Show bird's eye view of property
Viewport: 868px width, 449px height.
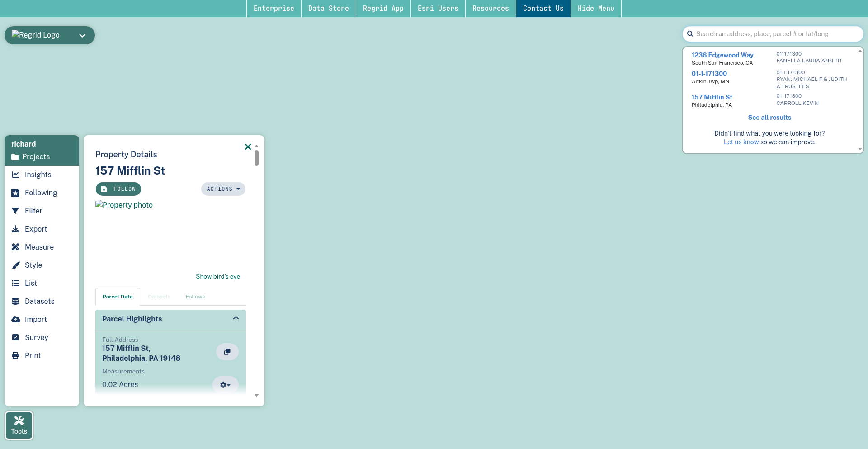[x=217, y=276]
